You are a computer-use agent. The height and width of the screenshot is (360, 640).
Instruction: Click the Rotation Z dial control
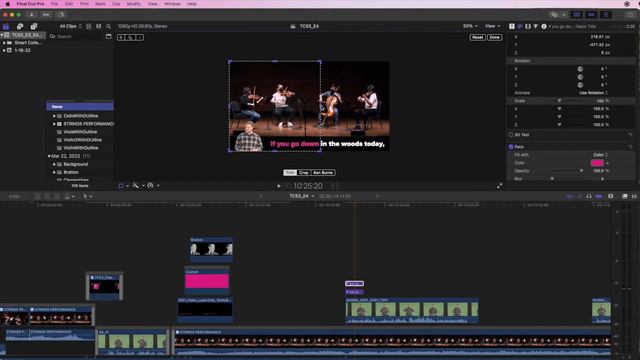coord(580,85)
